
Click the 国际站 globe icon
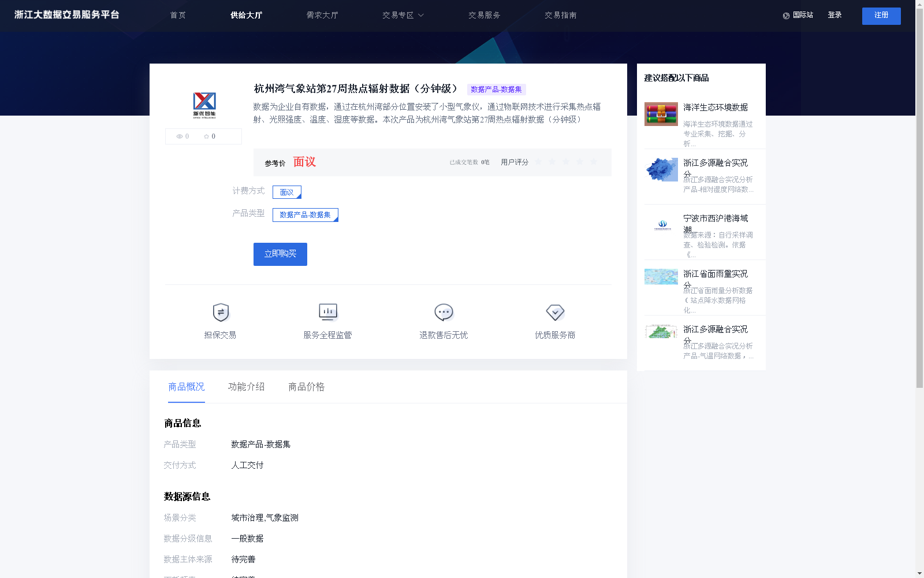tap(786, 16)
